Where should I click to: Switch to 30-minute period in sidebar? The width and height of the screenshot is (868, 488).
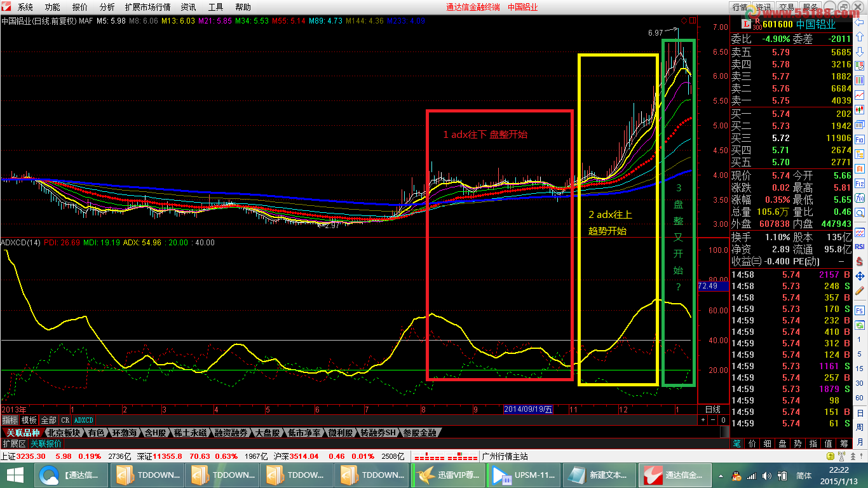click(859, 383)
